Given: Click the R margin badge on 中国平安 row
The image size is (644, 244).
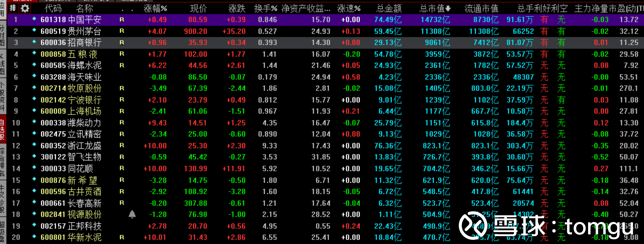Looking at the screenshot, I should pyautogui.click(x=122, y=20).
